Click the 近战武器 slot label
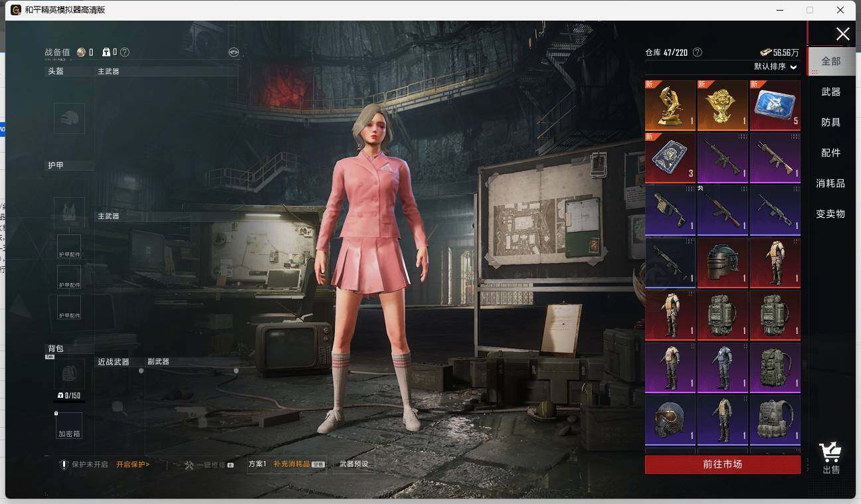 pyautogui.click(x=114, y=362)
